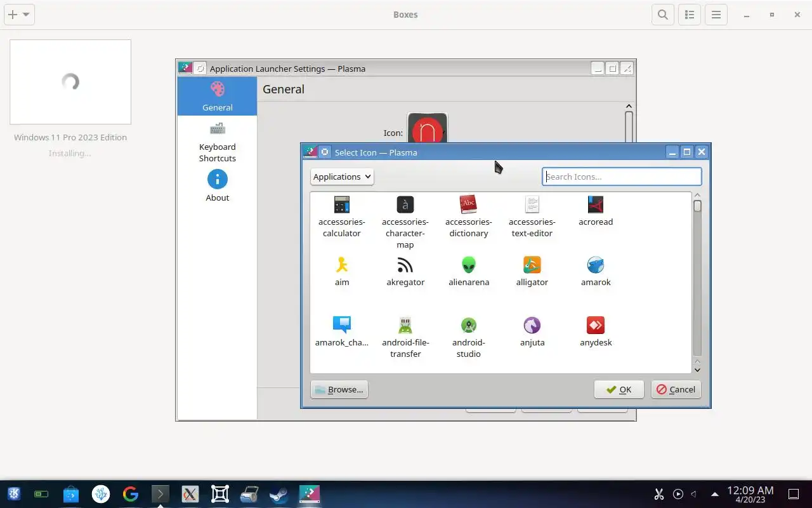
Task: Click the icon list scroll up arrow
Action: (x=697, y=196)
